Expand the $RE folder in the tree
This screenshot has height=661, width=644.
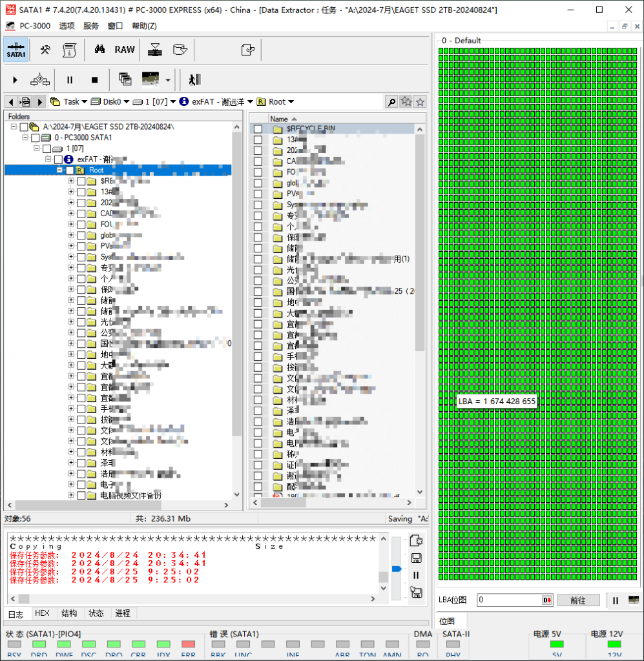coord(71,181)
